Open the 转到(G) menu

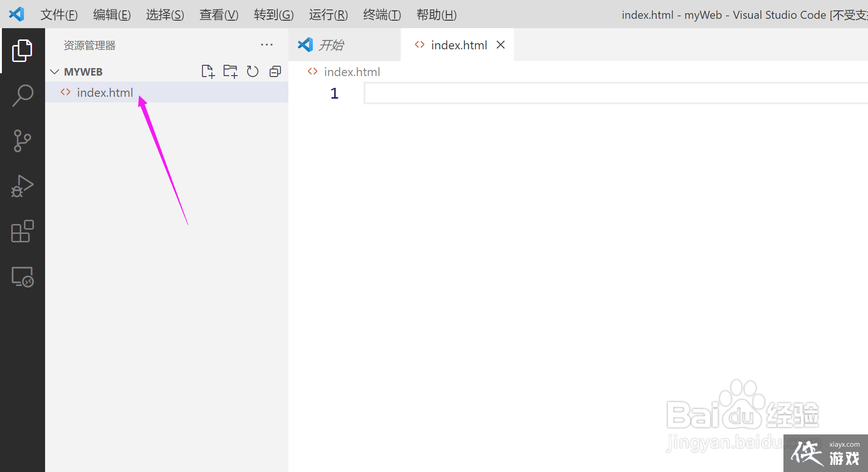[x=273, y=15]
